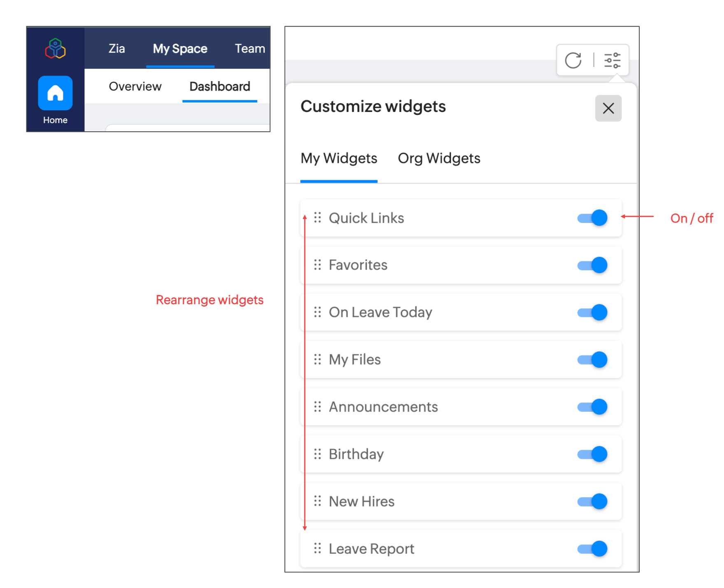Click the refresh dashboard icon
The image size is (724, 588).
pyautogui.click(x=573, y=60)
